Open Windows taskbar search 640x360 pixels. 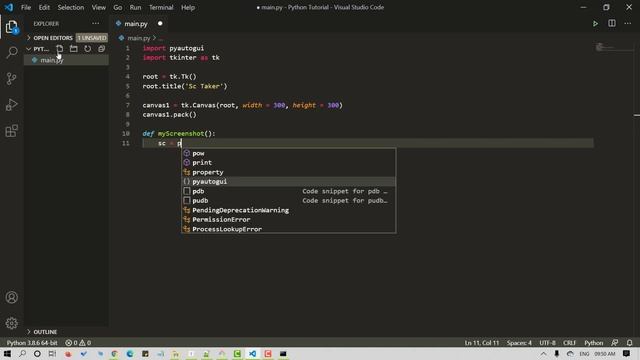22,353
